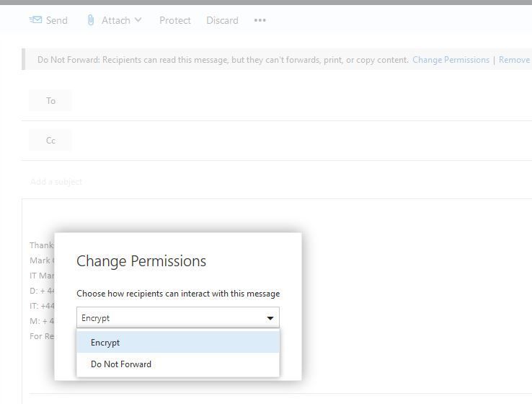Click the Attach paperclip icon
Screen dimensions: 532x404
(90, 20)
